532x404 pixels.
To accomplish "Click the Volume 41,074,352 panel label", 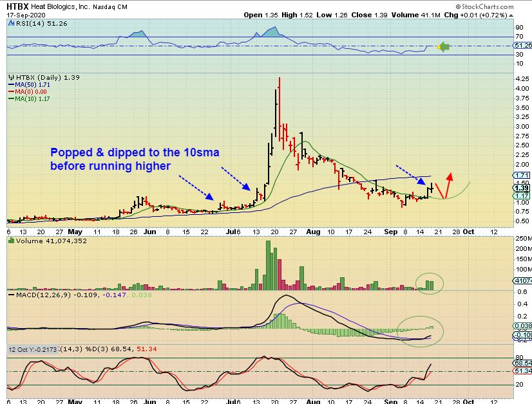I will pos(52,241).
